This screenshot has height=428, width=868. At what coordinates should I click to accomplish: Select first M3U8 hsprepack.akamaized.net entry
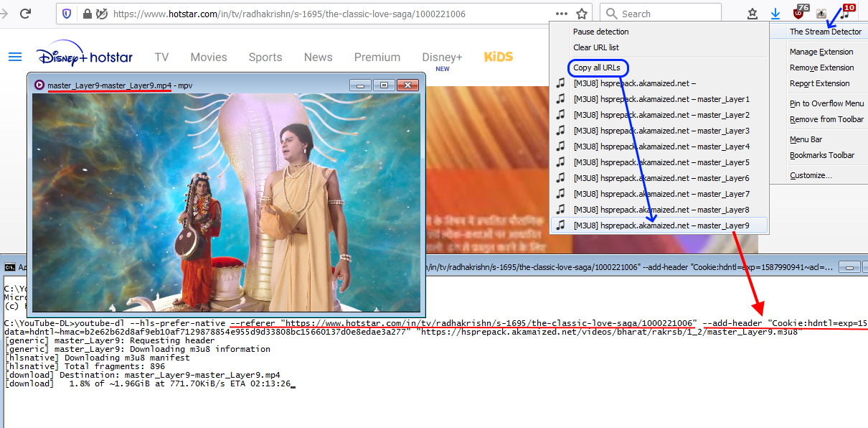(x=659, y=83)
